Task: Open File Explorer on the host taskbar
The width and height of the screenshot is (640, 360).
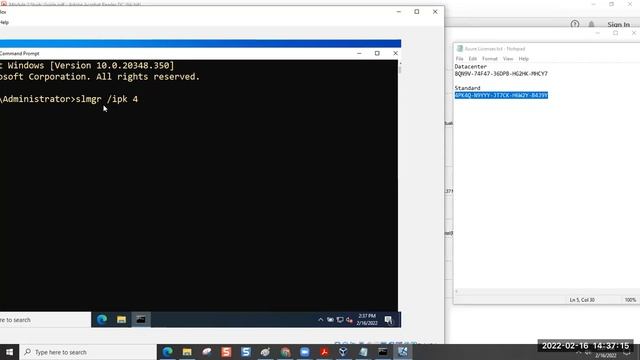Action: coord(187,352)
